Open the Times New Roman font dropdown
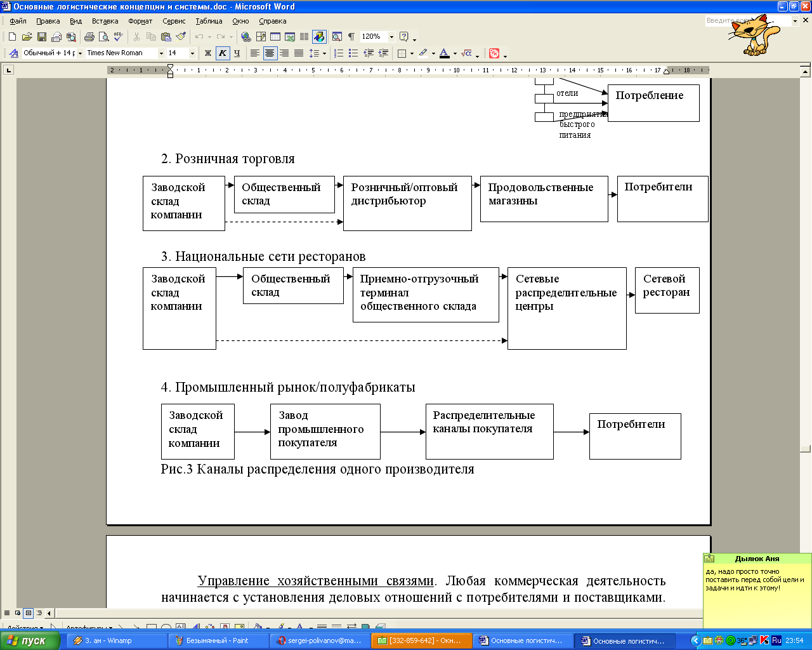Screen dimensions: 812x650 161,53
